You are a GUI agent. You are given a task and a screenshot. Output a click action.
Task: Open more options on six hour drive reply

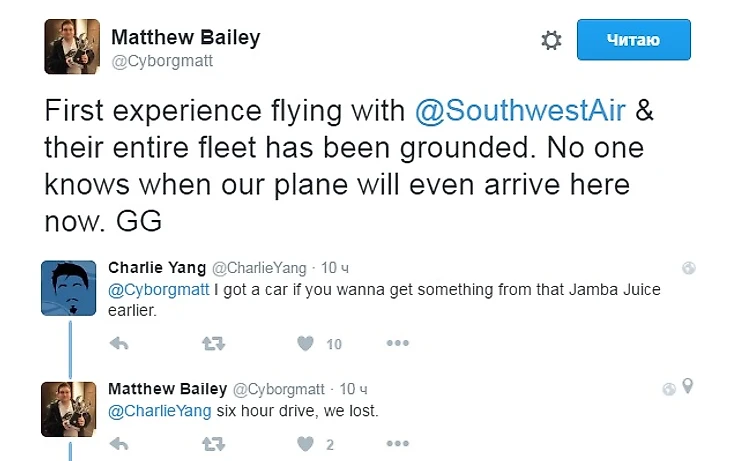(397, 443)
